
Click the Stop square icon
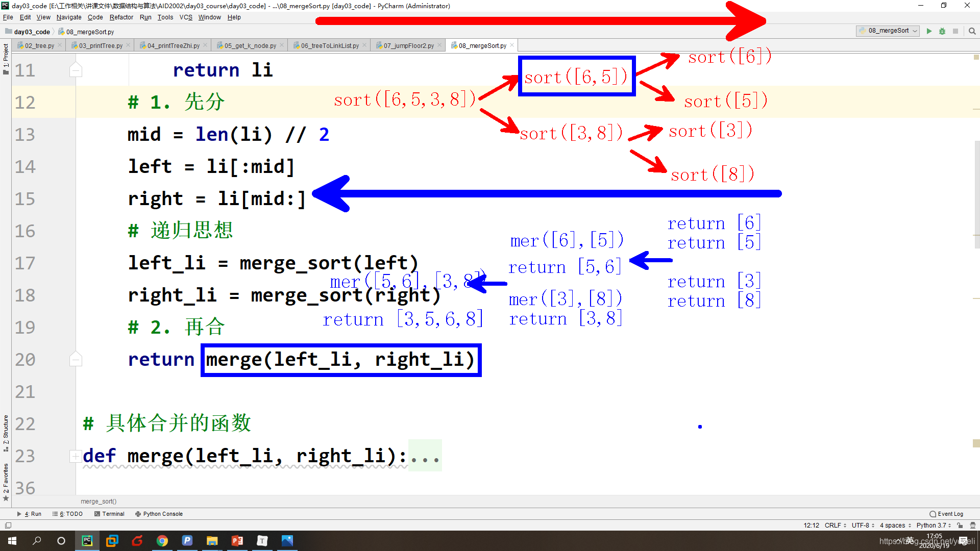(x=955, y=31)
